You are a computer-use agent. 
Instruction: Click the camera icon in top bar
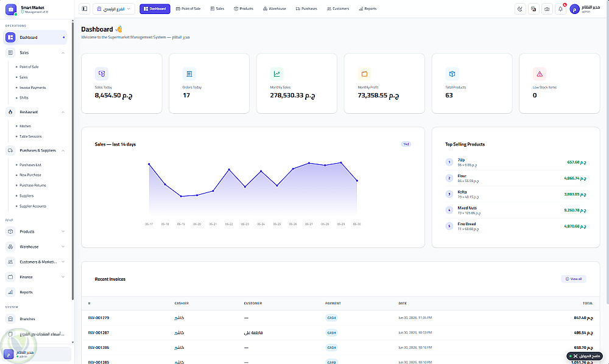tap(547, 9)
